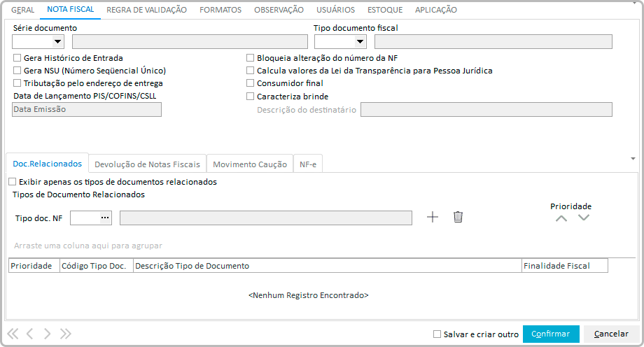Switch to APLICAÇÃO tab
Screen dimensions: 644x347
point(436,10)
